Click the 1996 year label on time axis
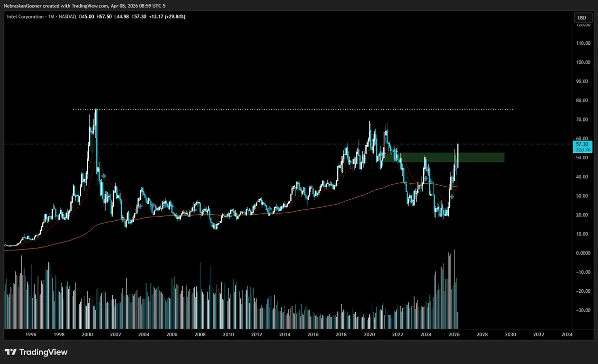This screenshot has width=598, height=364. (x=30, y=335)
